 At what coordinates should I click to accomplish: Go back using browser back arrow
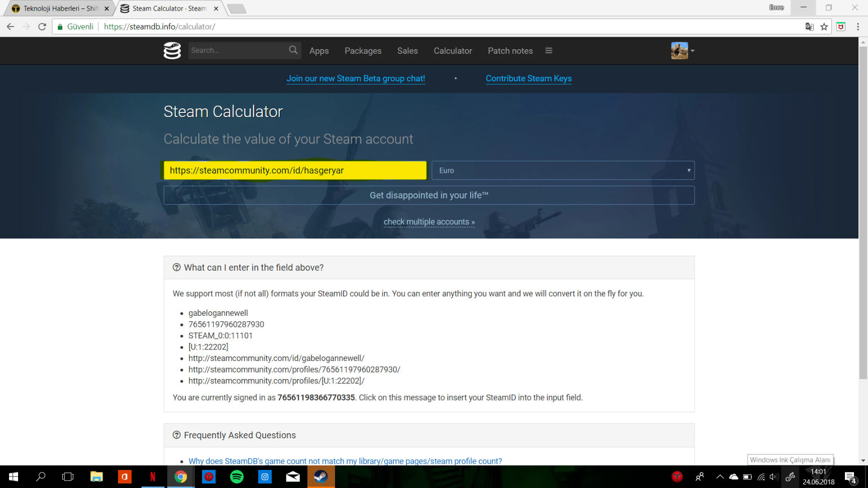click(11, 27)
